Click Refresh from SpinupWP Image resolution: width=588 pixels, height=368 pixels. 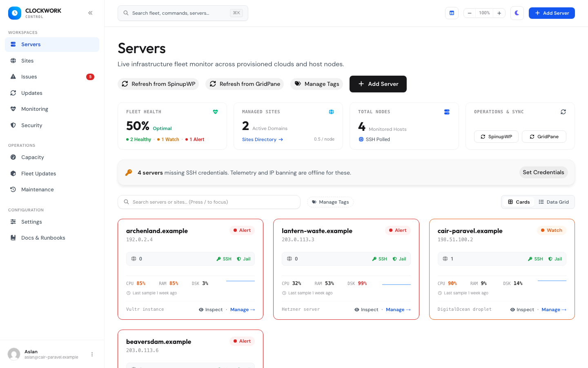click(x=158, y=84)
